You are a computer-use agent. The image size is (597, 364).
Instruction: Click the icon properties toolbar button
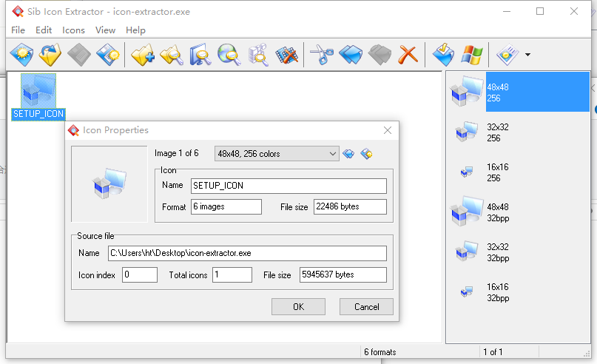coord(507,55)
